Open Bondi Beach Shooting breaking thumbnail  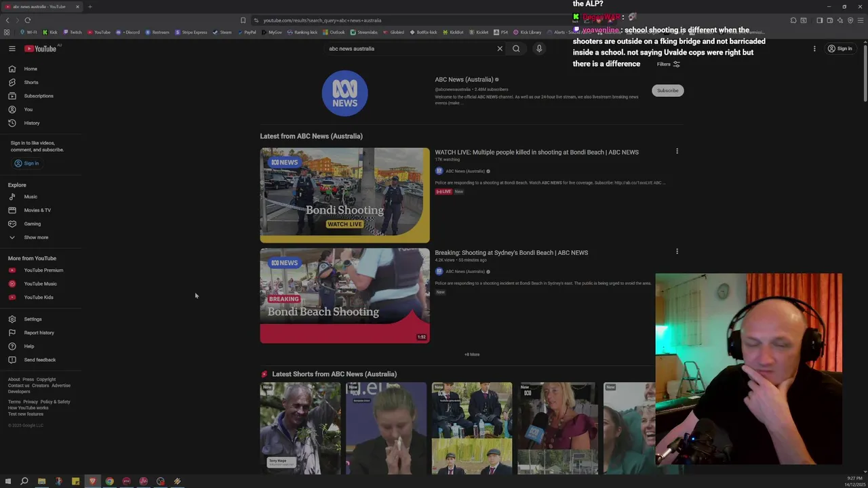(x=344, y=296)
